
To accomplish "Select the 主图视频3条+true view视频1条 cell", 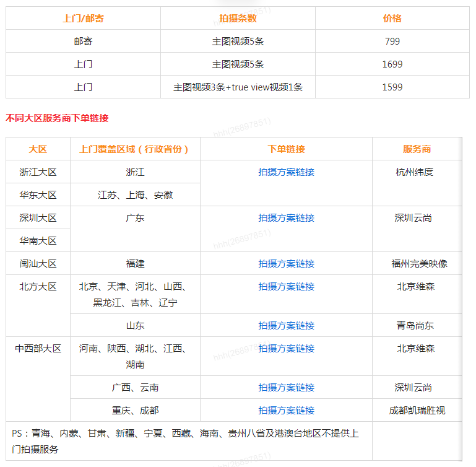I will (238, 87).
